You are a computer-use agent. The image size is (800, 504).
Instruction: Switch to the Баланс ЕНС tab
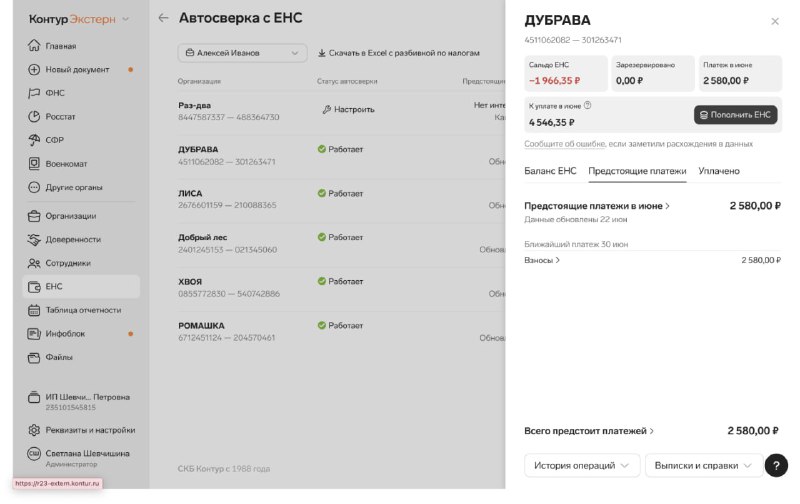point(550,171)
